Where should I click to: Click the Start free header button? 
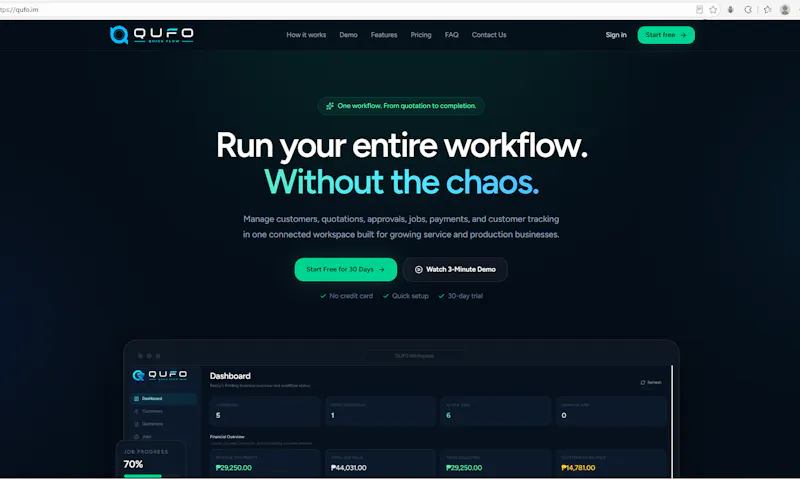point(666,35)
